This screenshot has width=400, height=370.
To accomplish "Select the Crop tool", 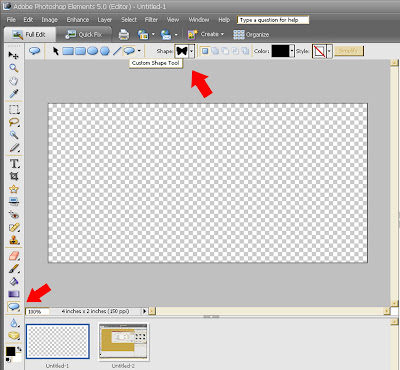I will (x=14, y=176).
